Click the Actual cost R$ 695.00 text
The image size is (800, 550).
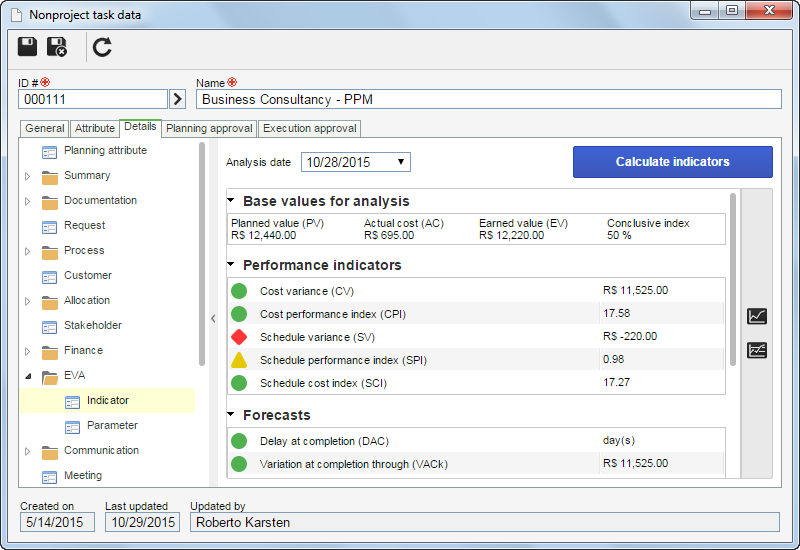(x=389, y=235)
